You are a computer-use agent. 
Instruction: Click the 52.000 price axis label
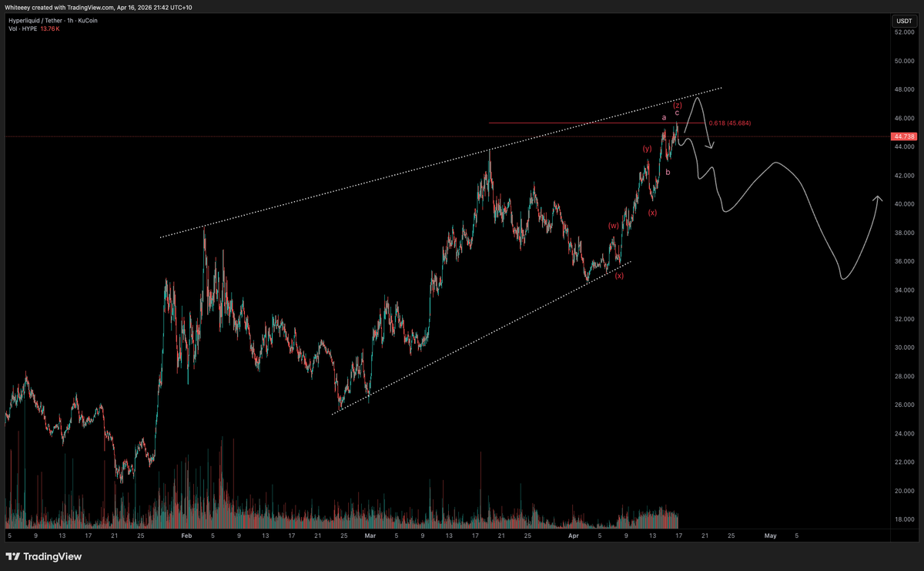point(903,32)
